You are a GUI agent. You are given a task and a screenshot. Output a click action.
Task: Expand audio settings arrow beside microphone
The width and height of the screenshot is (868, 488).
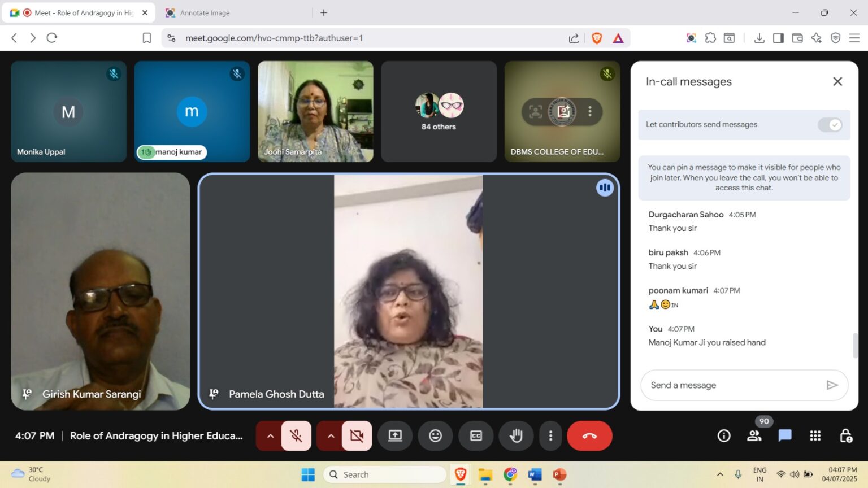270,436
